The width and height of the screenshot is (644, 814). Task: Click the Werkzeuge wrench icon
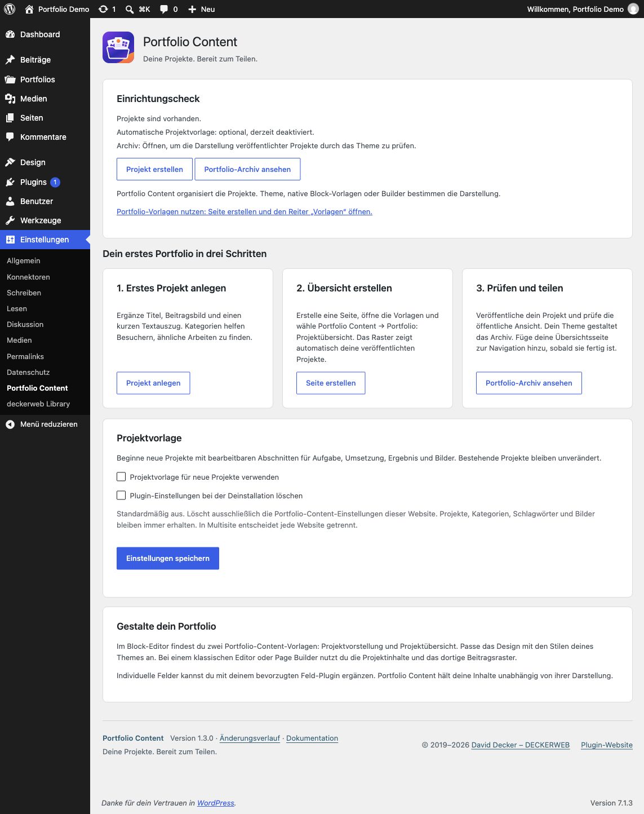tap(10, 220)
